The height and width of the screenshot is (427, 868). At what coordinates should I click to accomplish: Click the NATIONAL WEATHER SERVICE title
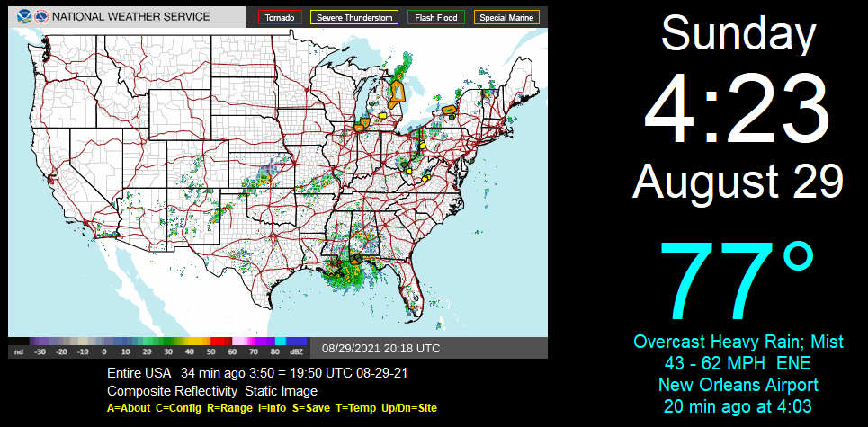[131, 16]
